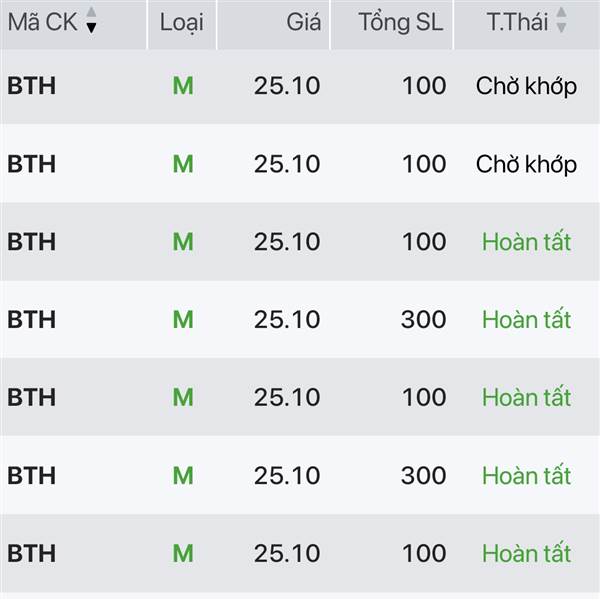Select the lower 300 quantity cell
This screenshot has height=600, width=600.
coord(423,476)
